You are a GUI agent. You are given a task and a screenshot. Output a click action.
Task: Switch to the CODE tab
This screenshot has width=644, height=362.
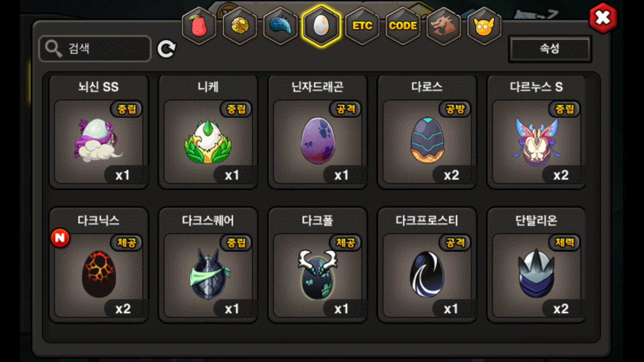(403, 26)
